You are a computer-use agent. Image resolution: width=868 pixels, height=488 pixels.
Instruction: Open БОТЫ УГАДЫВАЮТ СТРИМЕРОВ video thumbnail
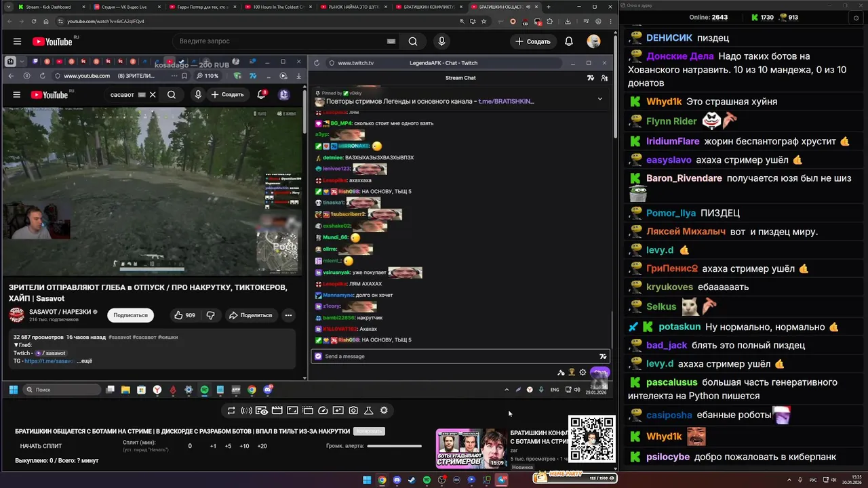pos(471,449)
